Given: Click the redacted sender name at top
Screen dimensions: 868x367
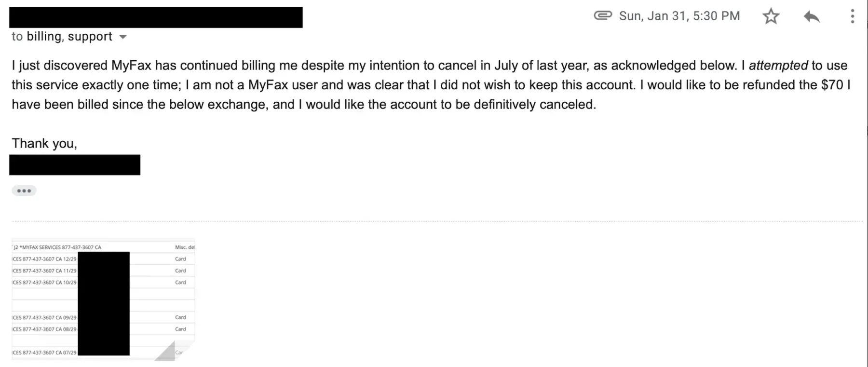Looking at the screenshot, I should click(156, 17).
